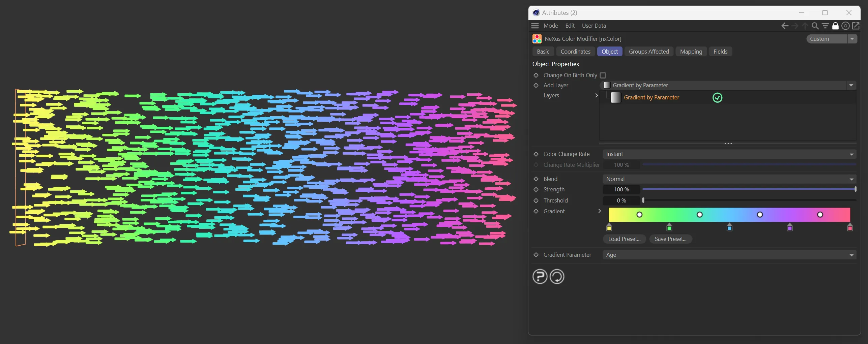Click the back arrow navigation icon

(x=785, y=26)
